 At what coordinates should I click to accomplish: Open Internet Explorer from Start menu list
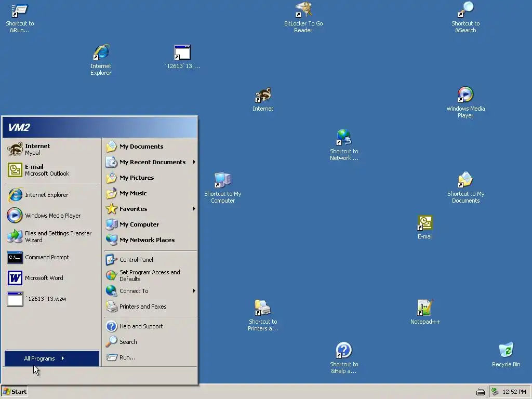(52, 195)
